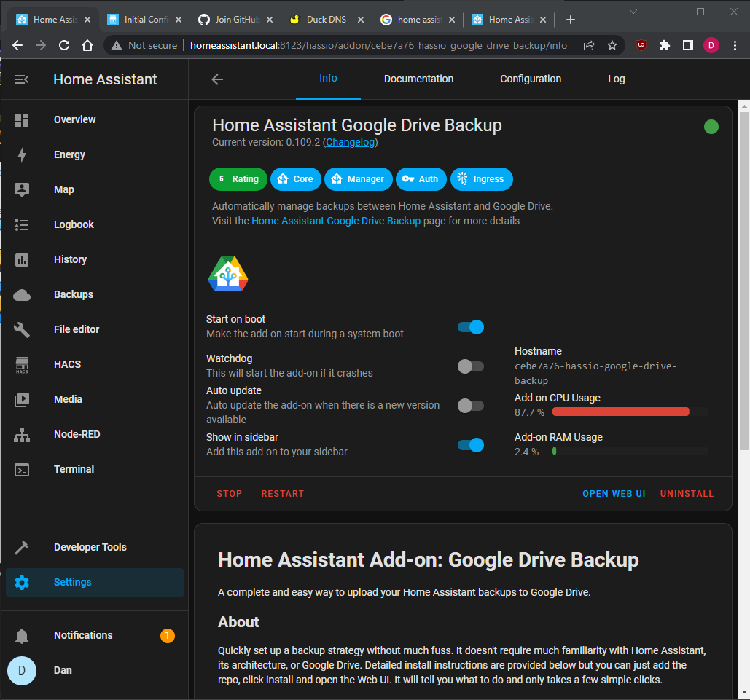Click the Google Drive Backup add-on logo
The width and height of the screenshot is (750, 700).
[228, 273]
